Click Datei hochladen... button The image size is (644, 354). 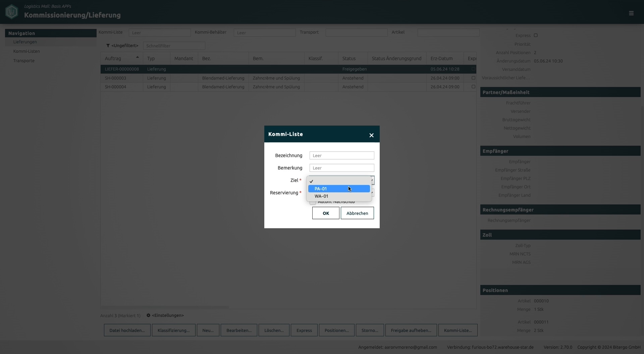click(x=127, y=330)
